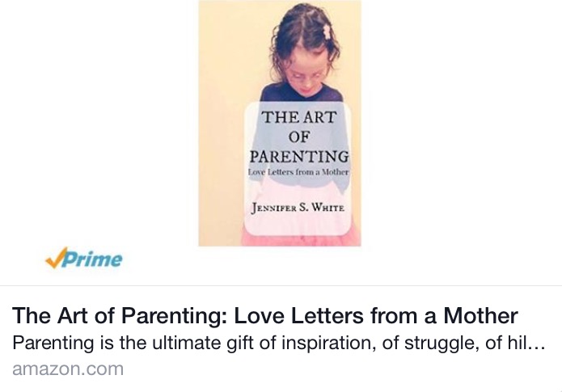
Task: Open the link titled The Art of Parenting
Action: [265, 316]
